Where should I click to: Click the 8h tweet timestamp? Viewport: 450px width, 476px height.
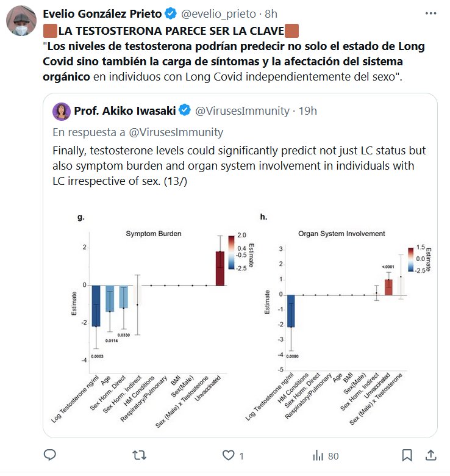[271, 13]
